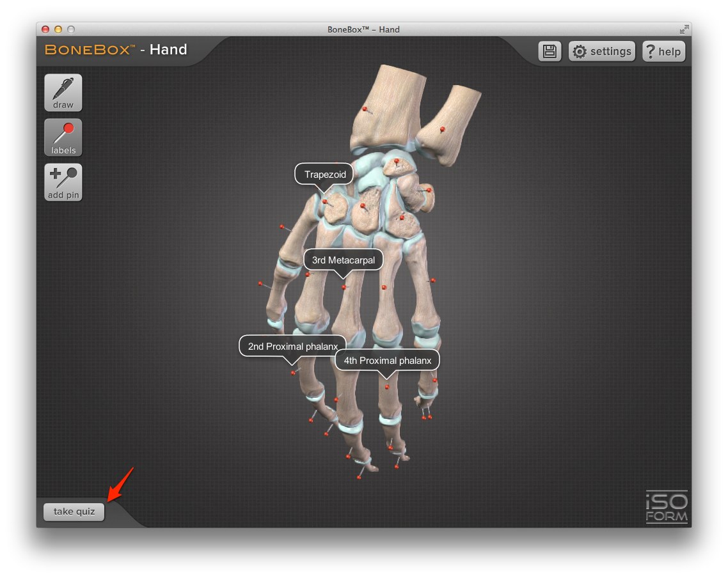This screenshot has height=578, width=728.
Task: Choose the add pin tool
Action: 63,182
